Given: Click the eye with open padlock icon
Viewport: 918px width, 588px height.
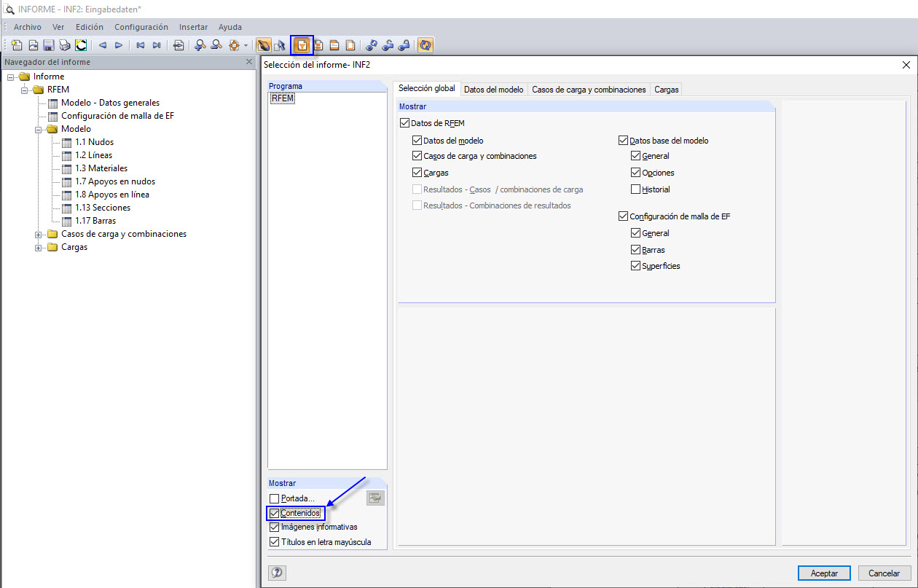Looking at the screenshot, I should (x=388, y=45).
